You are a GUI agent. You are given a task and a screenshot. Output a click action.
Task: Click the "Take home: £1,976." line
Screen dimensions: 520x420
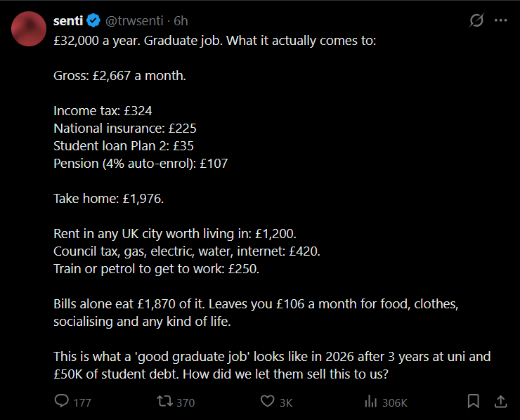(x=108, y=199)
